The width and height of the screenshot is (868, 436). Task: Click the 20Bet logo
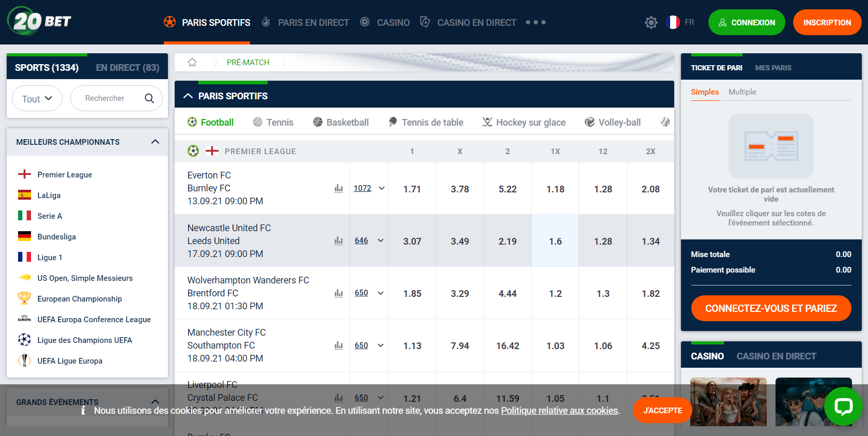(39, 22)
